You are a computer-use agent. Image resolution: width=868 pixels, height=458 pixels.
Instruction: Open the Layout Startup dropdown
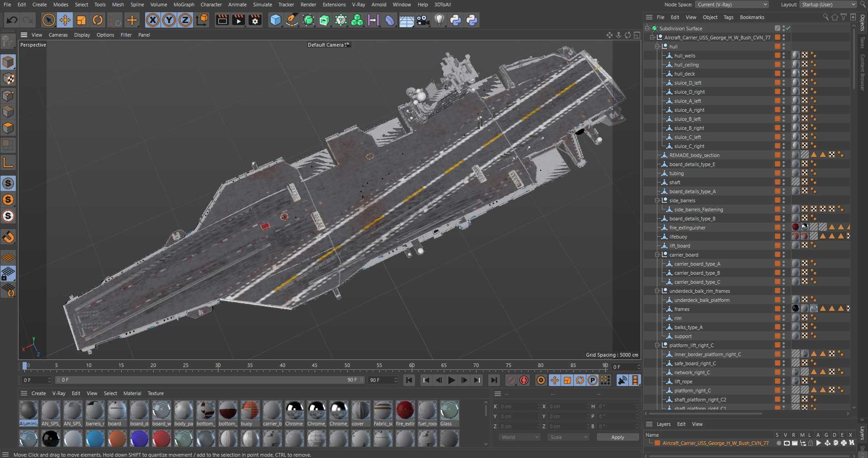pyautogui.click(x=828, y=5)
